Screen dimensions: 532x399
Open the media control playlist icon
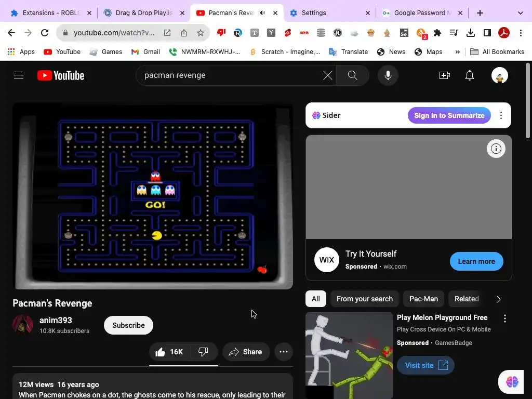pyautogui.click(x=454, y=33)
